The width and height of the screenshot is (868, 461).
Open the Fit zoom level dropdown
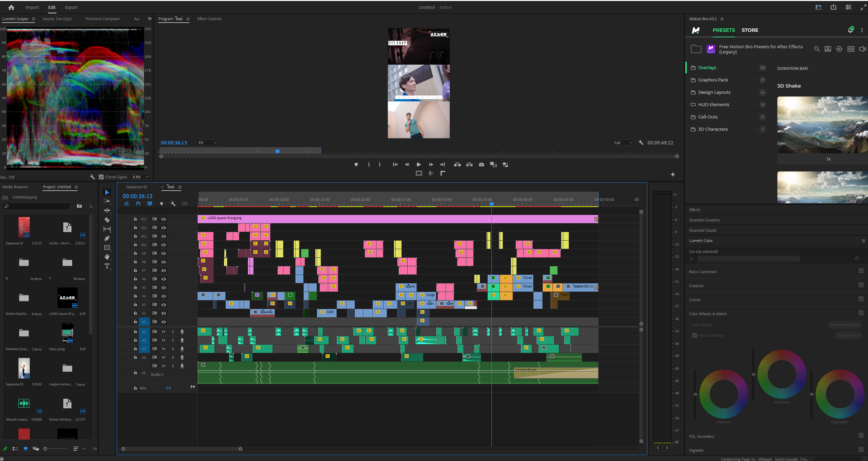pos(208,143)
